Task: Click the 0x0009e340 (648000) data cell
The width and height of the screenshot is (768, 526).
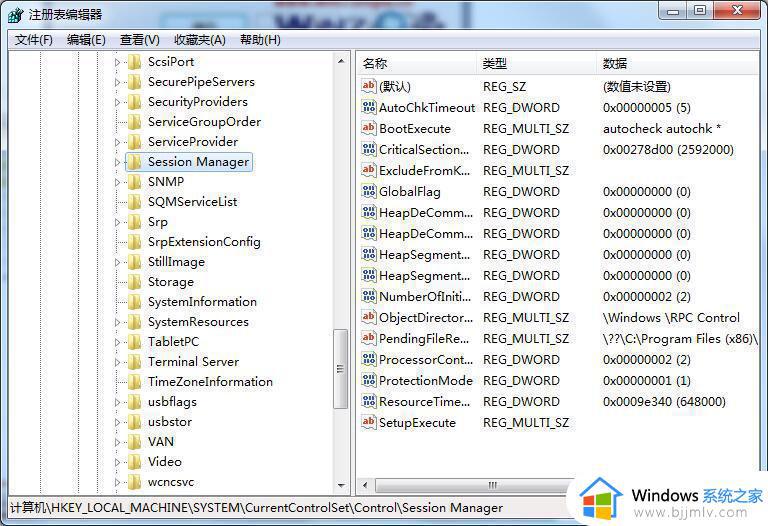Action: point(664,402)
